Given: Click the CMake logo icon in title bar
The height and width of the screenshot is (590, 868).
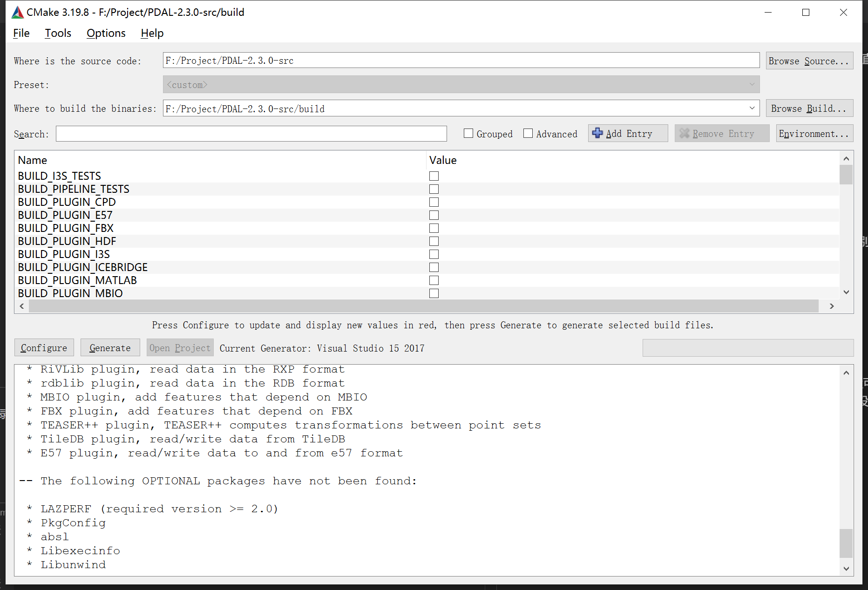Looking at the screenshot, I should click(x=18, y=13).
